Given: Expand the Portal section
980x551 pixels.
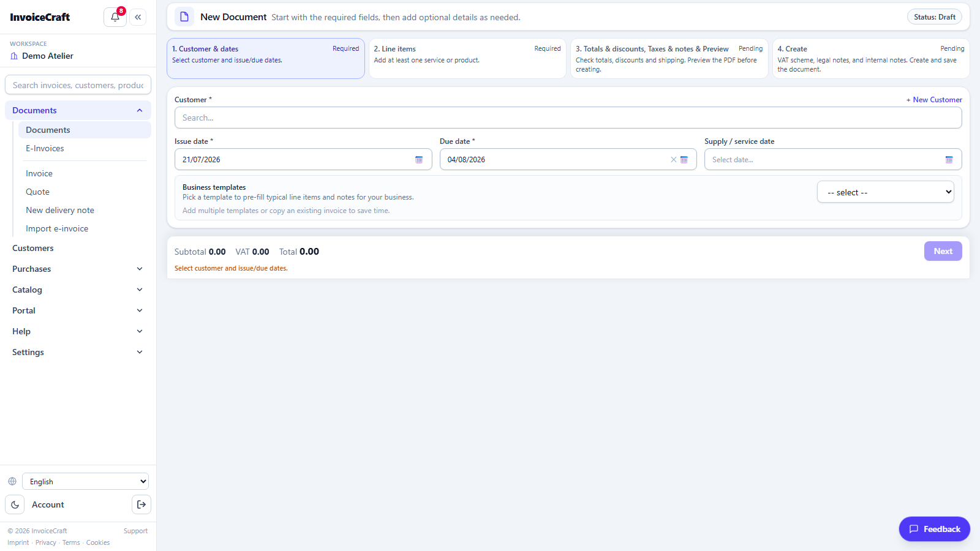Looking at the screenshot, I should click(x=78, y=310).
